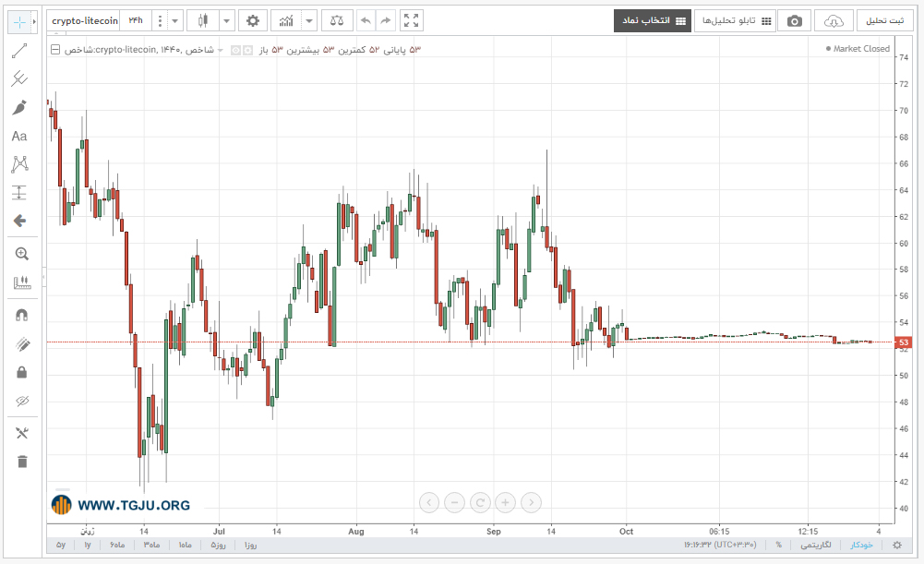924x564 pixels.
Task: Take a chart snapshot with camera icon
Action: [795, 21]
